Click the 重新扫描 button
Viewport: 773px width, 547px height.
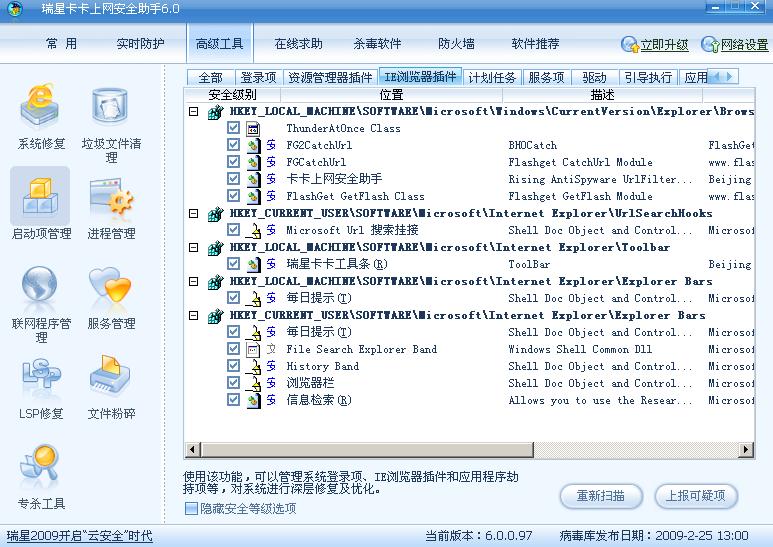(x=601, y=496)
